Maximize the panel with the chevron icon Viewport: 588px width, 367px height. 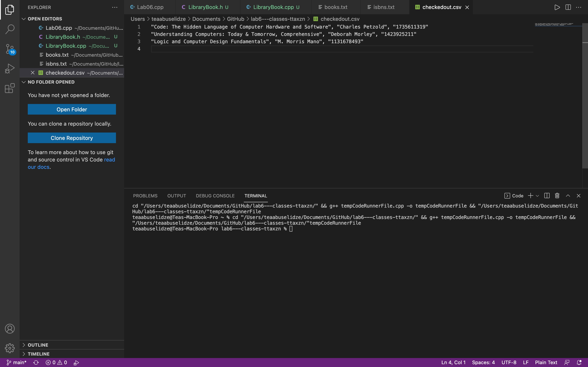click(568, 196)
